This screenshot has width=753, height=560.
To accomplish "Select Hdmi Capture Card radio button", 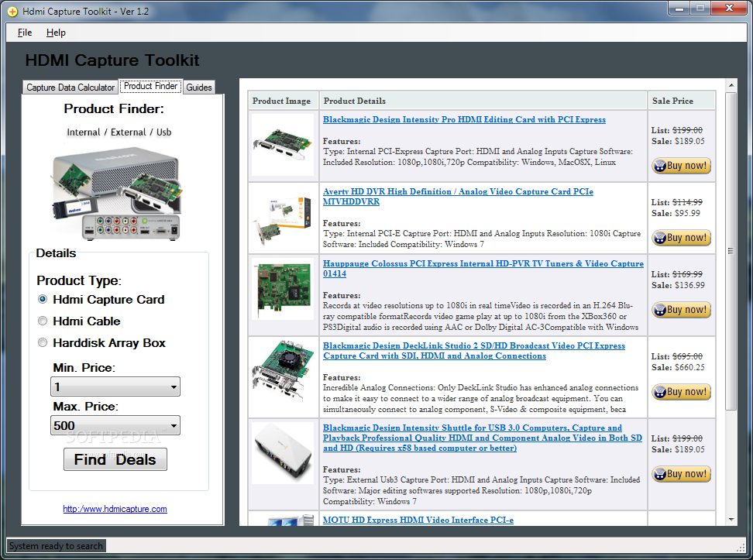I will 43,299.
